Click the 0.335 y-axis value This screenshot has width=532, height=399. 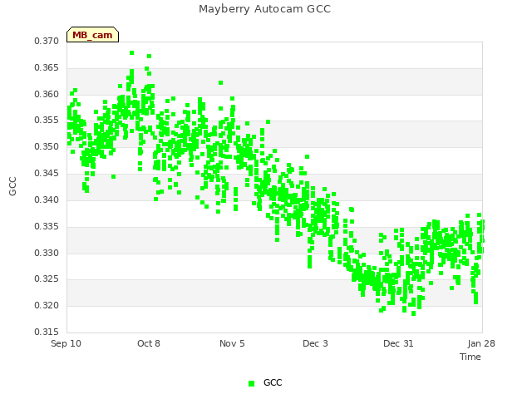point(47,226)
